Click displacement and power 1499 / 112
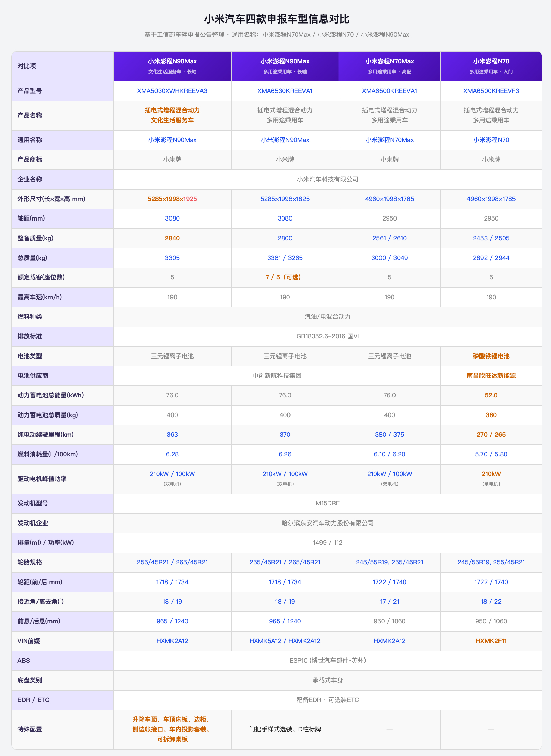Viewport: 551px width, 756px height. (327, 543)
